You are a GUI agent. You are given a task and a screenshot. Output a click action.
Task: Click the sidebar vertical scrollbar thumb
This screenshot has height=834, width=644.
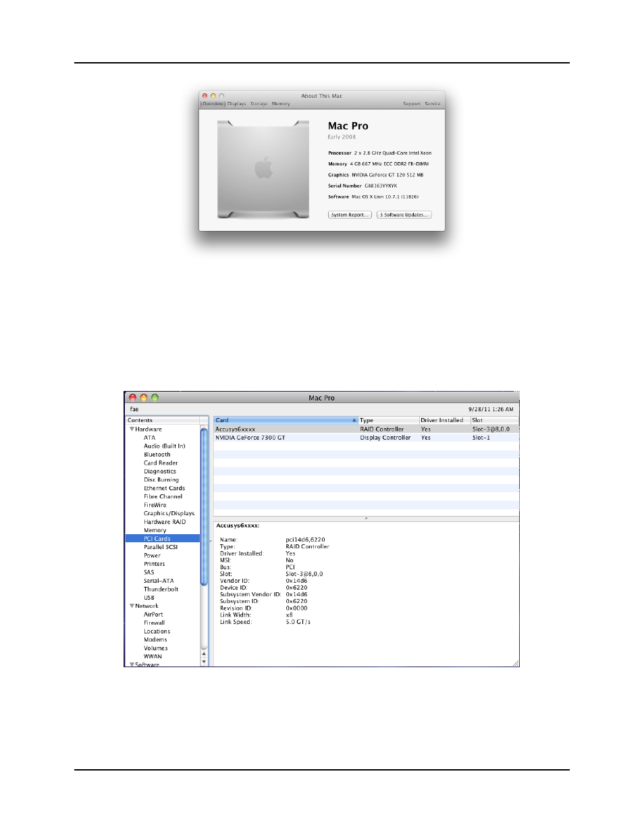click(x=204, y=506)
